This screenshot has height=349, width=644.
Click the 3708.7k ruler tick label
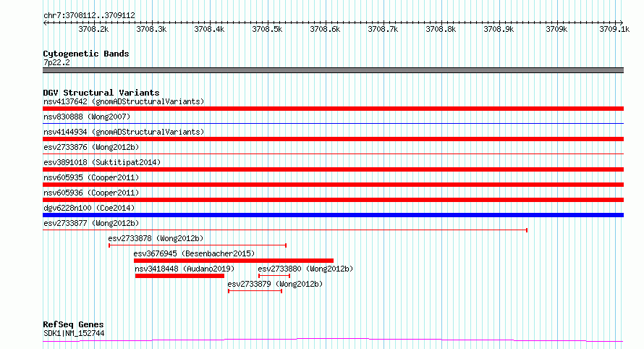pyautogui.click(x=384, y=29)
